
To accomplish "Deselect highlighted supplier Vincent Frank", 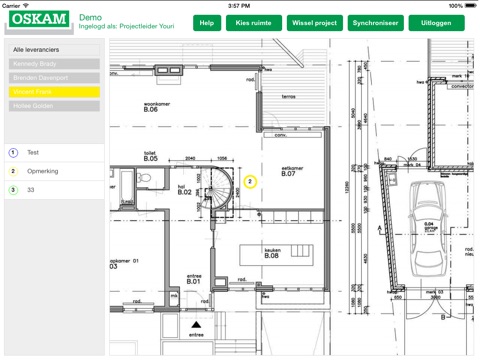I will point(54,92).
